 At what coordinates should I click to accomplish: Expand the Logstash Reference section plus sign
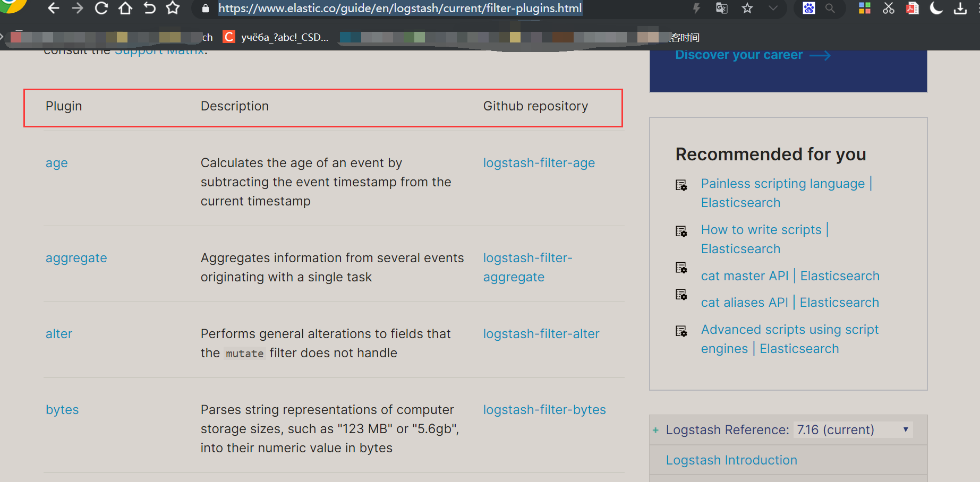click(x=655, y=429)
